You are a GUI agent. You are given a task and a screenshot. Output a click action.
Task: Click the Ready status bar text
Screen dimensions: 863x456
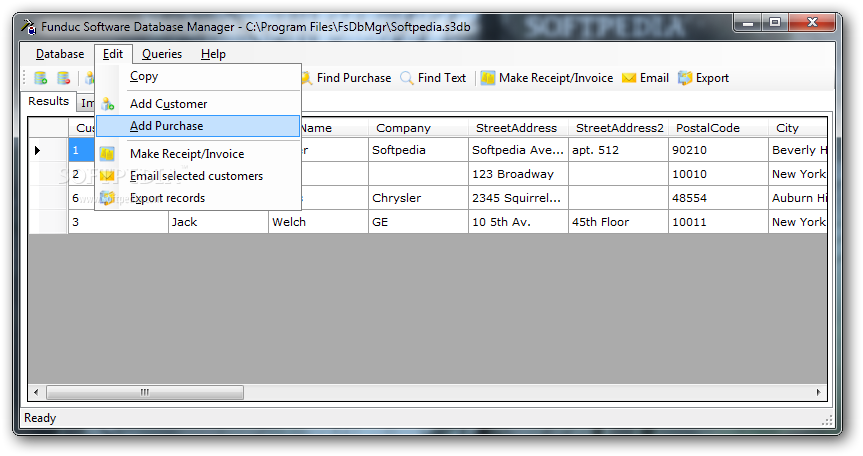click(x=40, y=418)
